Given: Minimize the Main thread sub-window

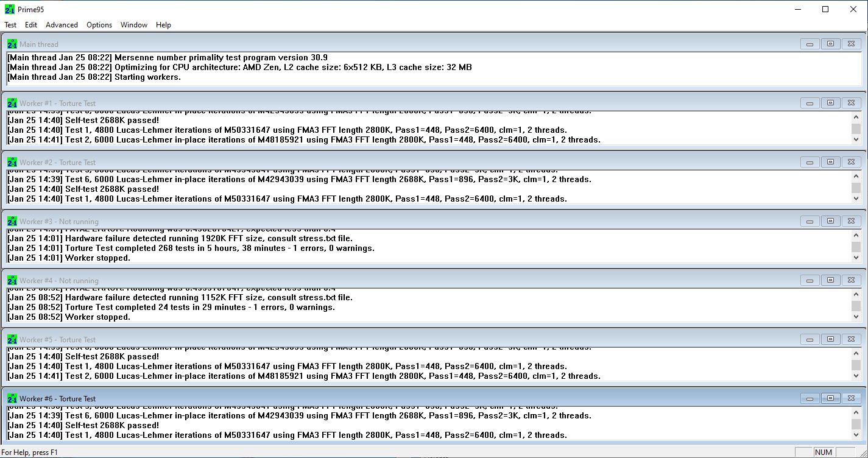Looking at the screenshot, I should click(x=810, y=44).
